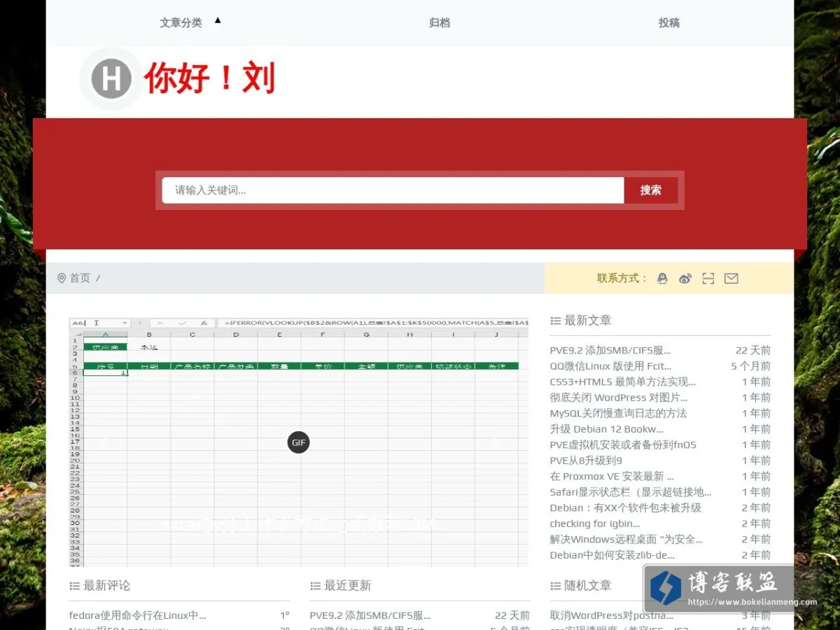Open the 投稿 menu item
Image resolution: width=840 pixels, height=630 pixels.
[668, 23]
